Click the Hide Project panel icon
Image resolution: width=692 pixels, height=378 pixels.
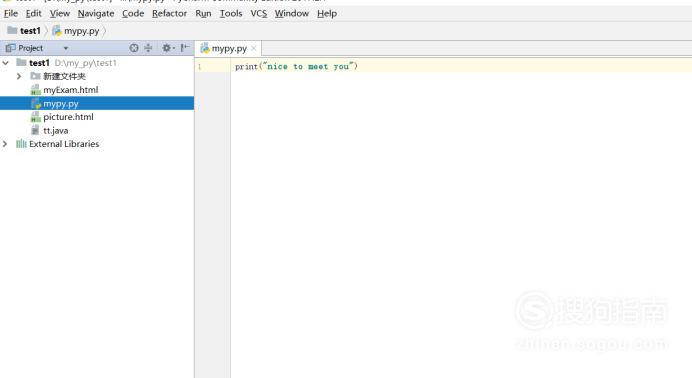point(185,48)
